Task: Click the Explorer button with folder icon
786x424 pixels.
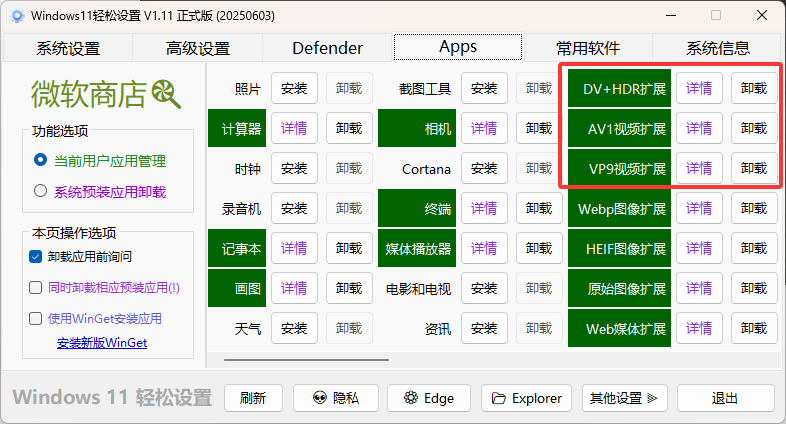Action: point(526,398)
